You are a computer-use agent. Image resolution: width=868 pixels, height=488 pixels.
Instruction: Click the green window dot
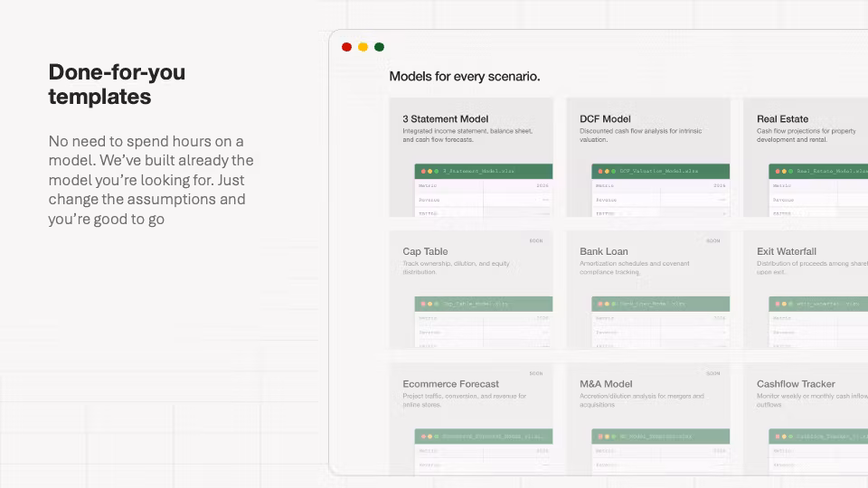click(379, 47)
